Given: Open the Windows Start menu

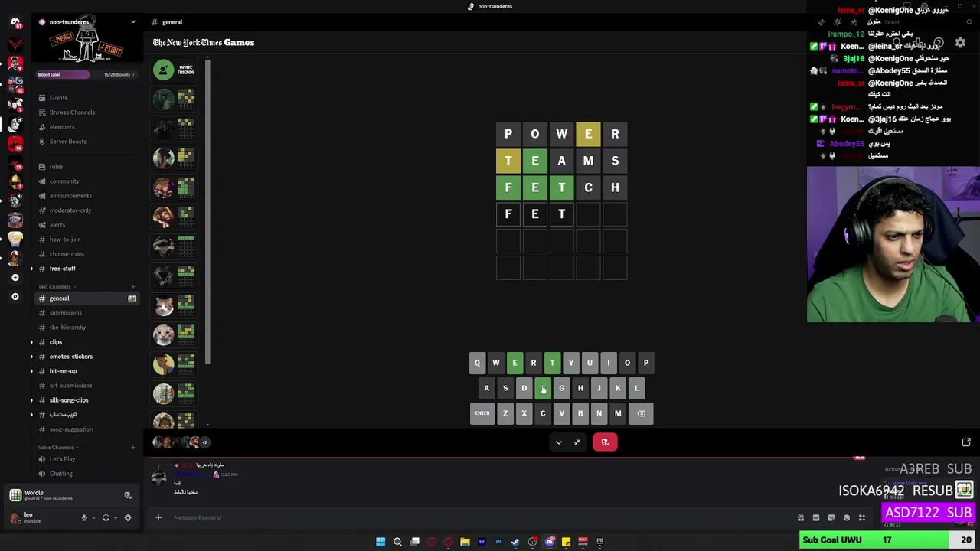Looking at the screenshot, I should [x=381, y=542].
